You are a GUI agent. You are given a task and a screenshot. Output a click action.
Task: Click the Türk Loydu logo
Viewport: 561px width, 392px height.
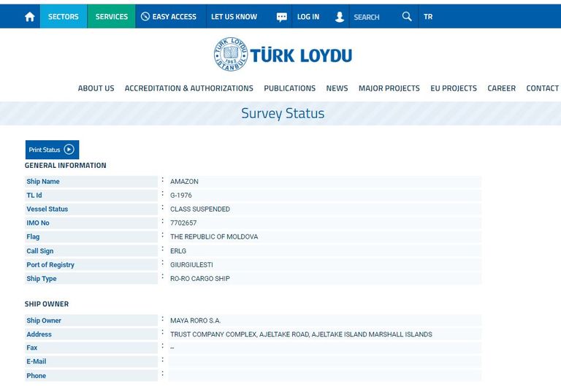[x=283, y=55]
